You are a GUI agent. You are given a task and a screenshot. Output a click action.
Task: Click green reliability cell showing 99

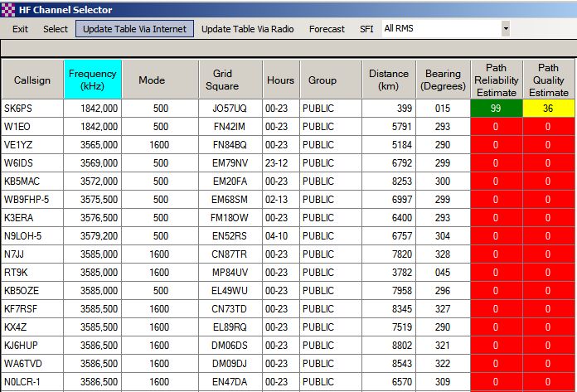[497, 109]
